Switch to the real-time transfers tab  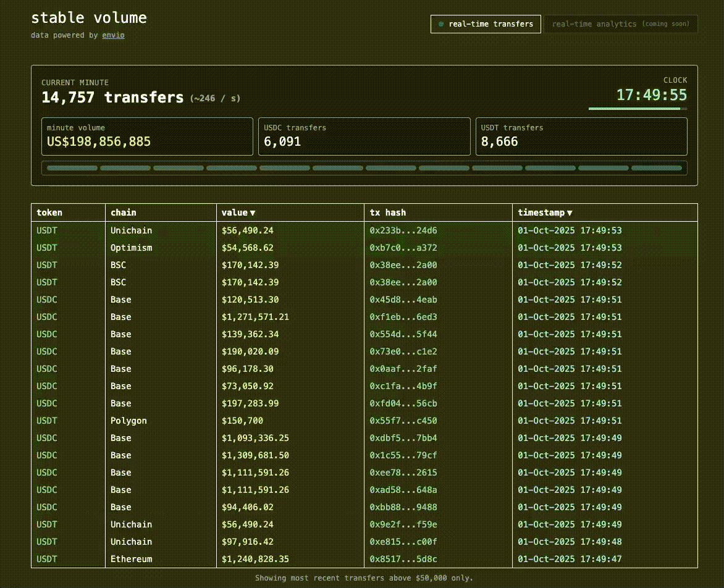pyautogui.click(x=486, y=24)
